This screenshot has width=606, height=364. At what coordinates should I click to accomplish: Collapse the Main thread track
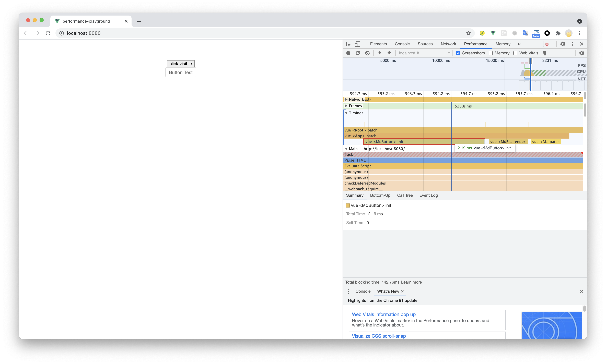tap(346, 149)
